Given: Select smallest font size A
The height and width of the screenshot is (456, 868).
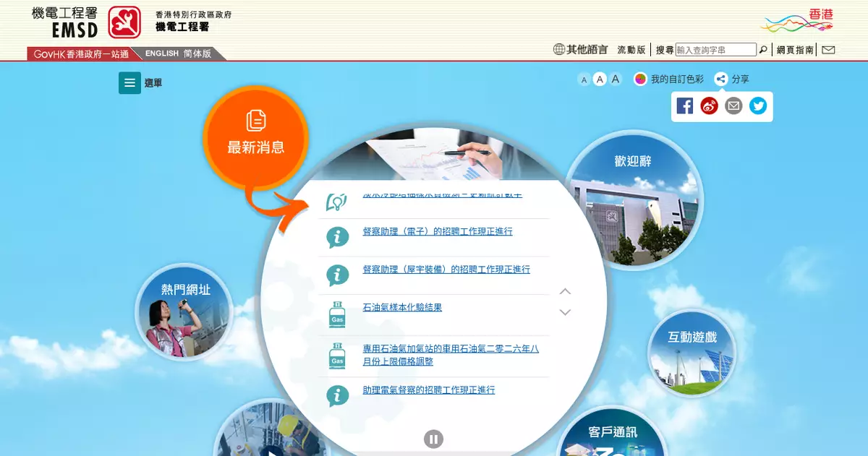Looking at the screenshot, I should (584, 80).
